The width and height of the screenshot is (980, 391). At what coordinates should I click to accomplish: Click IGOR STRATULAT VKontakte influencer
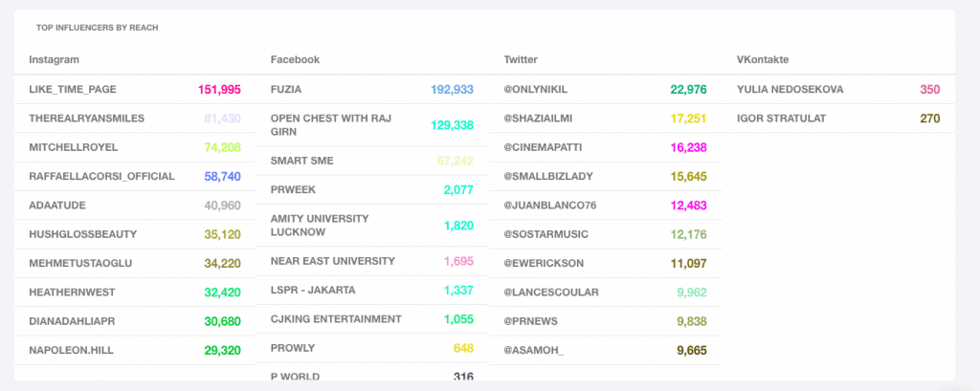click(x=781, y=119)
